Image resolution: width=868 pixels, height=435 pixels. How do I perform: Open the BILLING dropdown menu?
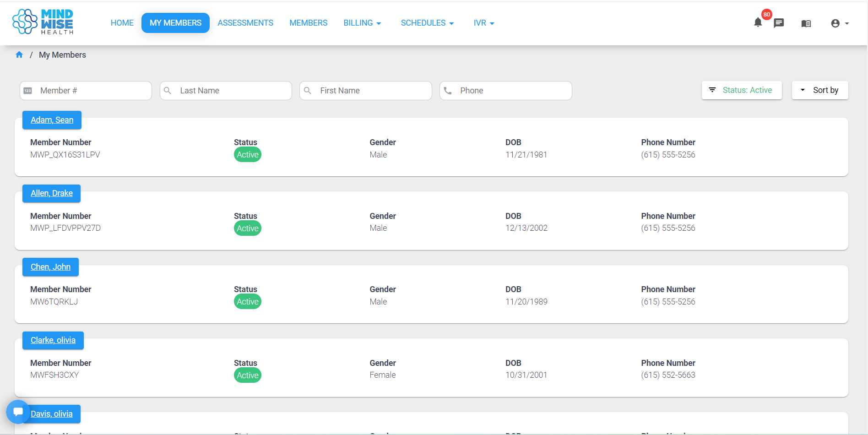[362, 22]
